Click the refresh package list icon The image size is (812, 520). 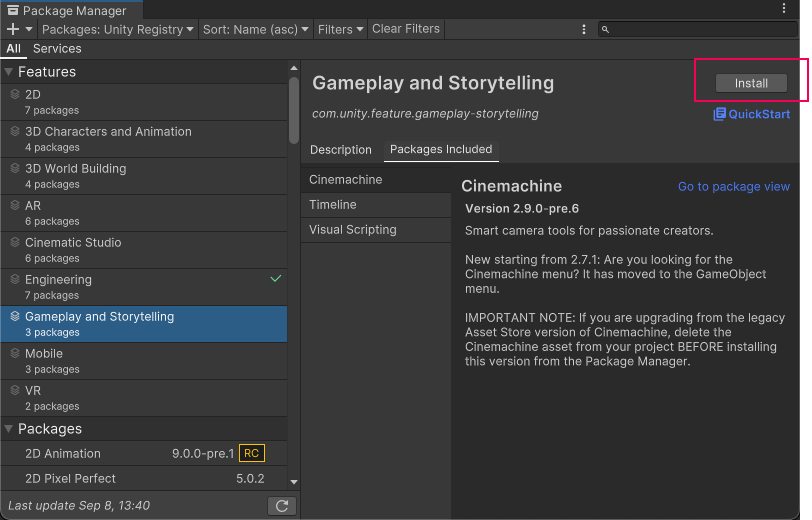click(282, 506)
